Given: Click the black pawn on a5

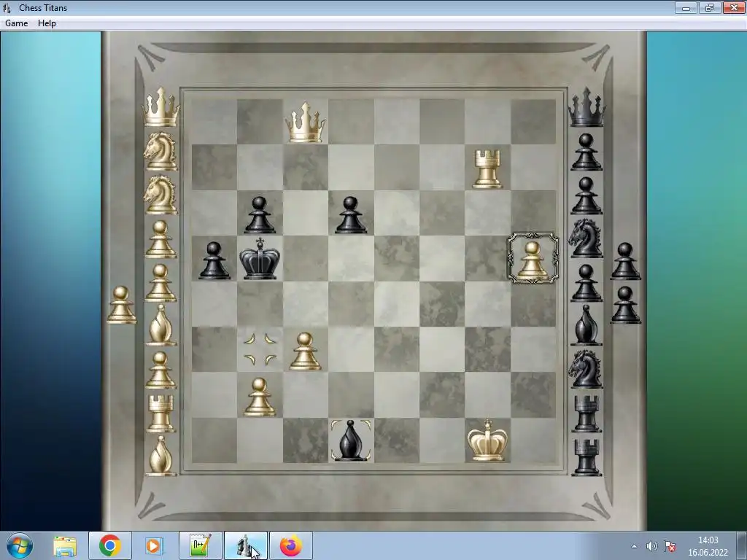Looking at the screenshot, I should click(214, 260).
